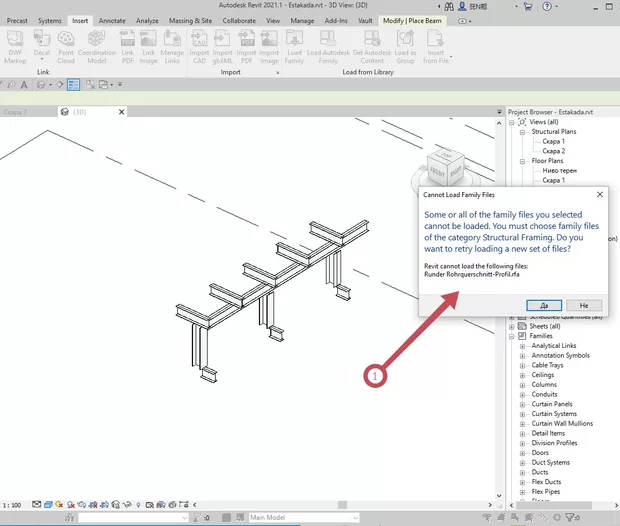Open the Annotate ribbon tab
The width and height of the screenshot is (620, 526).
[x=112, y=20]
